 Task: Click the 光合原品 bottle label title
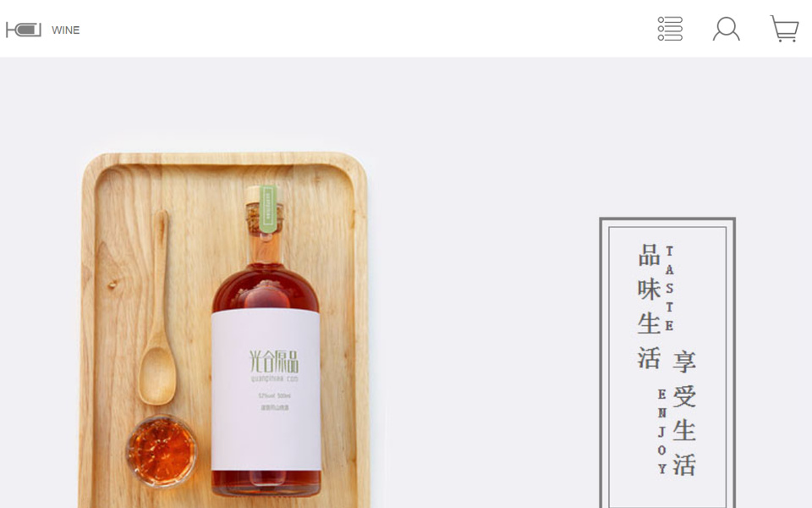pos(274,361)
